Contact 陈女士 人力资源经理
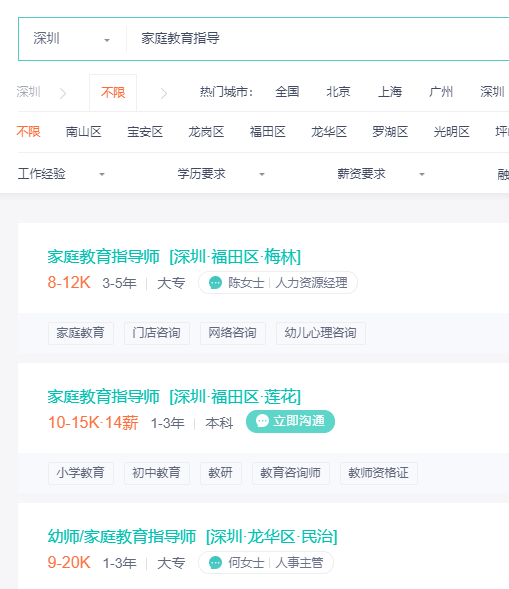Image resolution: width=509 pixels, height=589 pixels. click(278, 282)
